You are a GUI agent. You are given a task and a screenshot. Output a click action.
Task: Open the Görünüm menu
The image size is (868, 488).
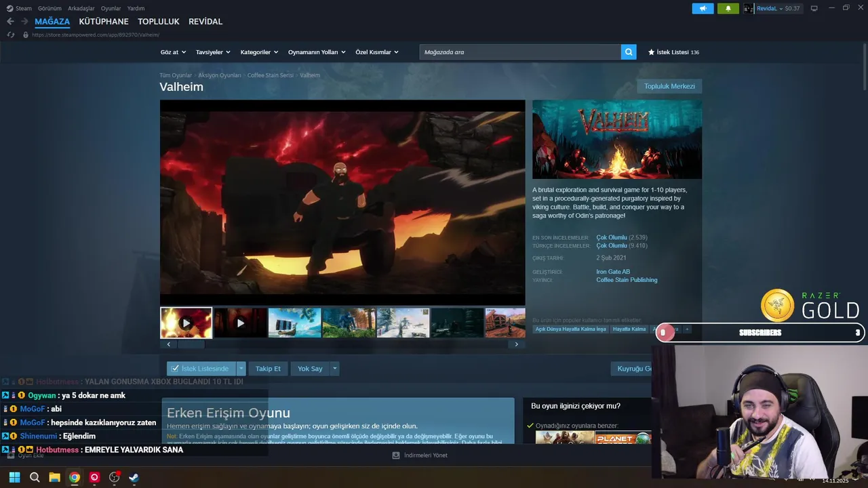50,8
